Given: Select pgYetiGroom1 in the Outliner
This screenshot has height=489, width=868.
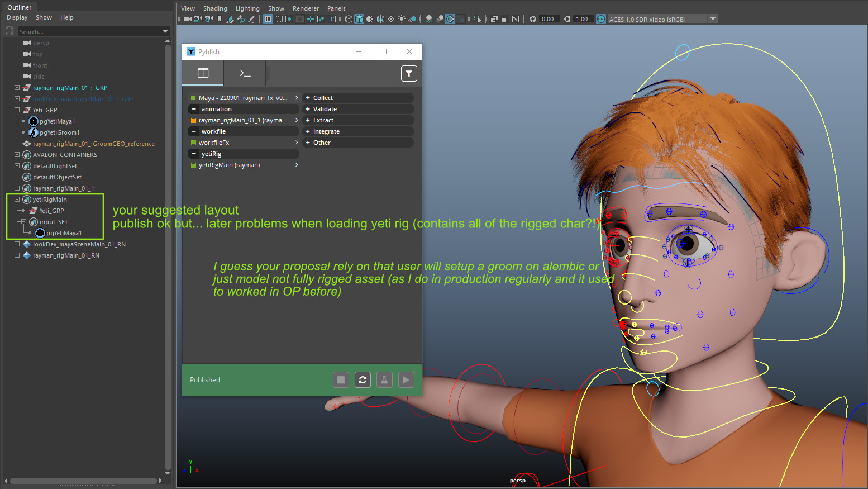Looking at the screenshot, I should [x=60, y=132].
